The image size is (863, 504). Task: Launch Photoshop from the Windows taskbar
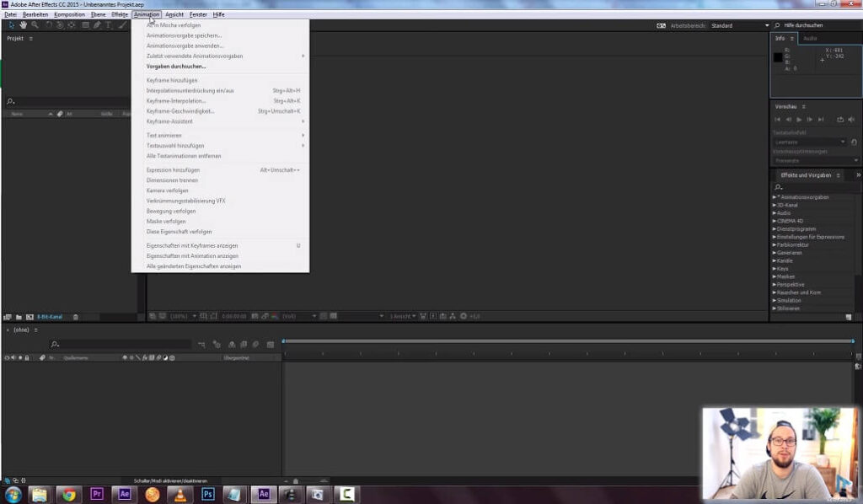point(207,494)
